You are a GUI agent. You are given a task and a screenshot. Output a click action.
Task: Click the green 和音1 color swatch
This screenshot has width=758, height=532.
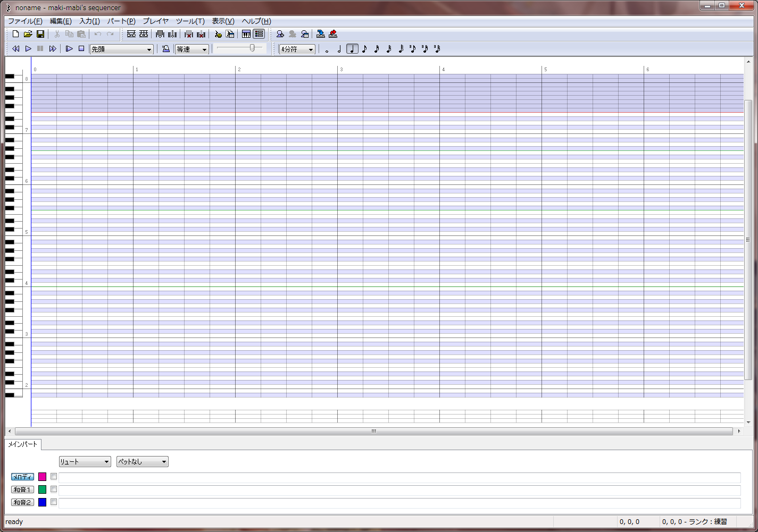[x=43, y=489]
